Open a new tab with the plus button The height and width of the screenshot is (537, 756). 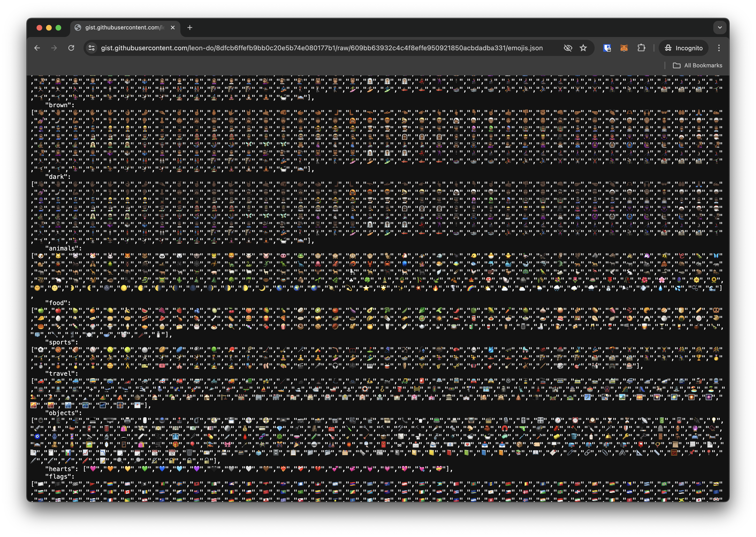click(x=190, y=28)
